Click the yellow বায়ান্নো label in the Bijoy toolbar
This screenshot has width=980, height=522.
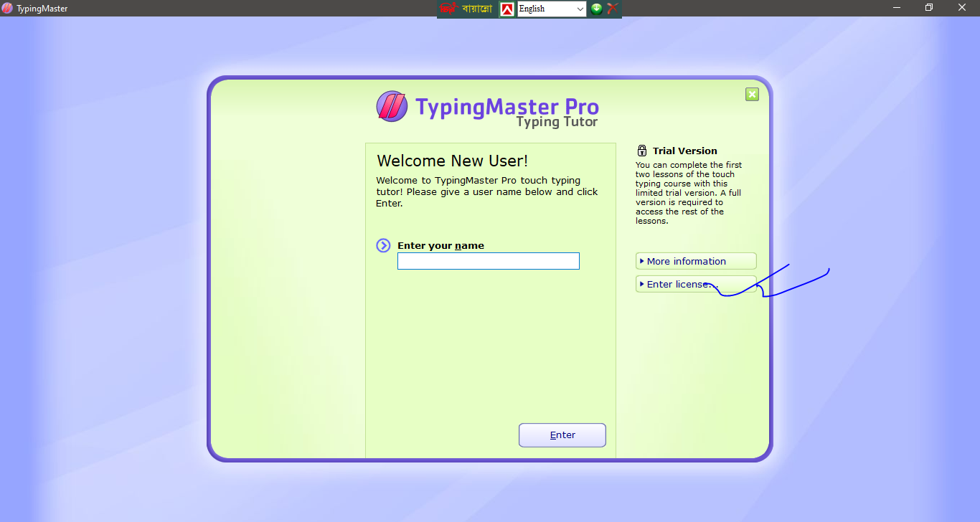[477, 9]
